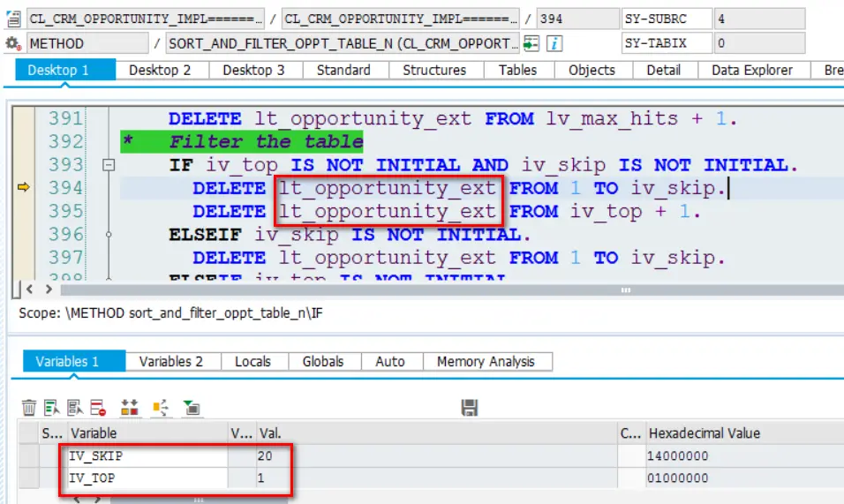This screenshot has height=504, width=844.
Task: Open the Data Explorer tab
Action: [752, 71]
